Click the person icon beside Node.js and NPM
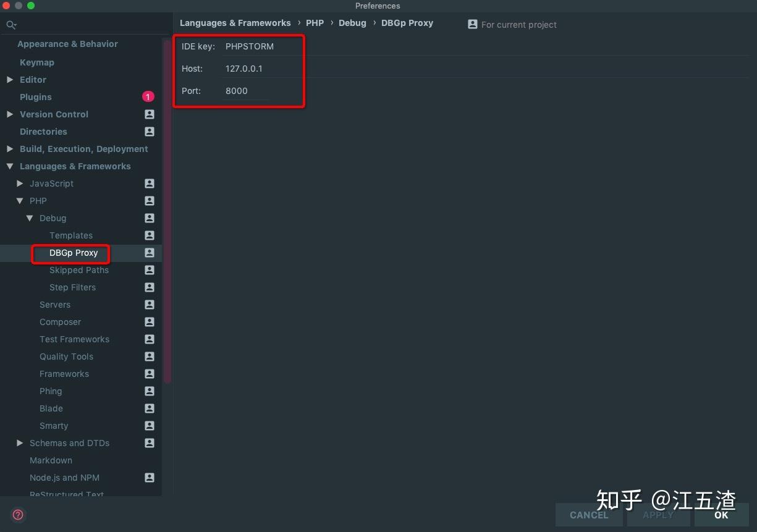Screen dimensions: 757x532 (x=149, y=478)
